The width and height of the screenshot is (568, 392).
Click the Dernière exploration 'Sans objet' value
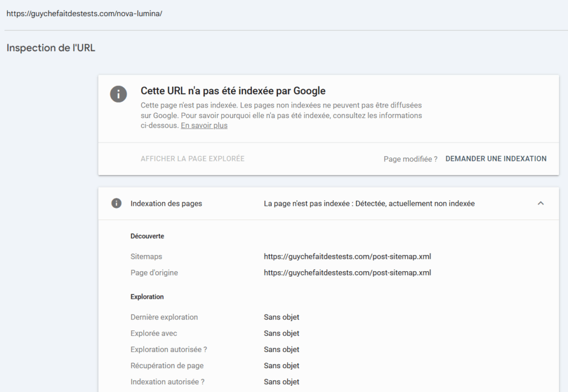[x=281, y=317]
